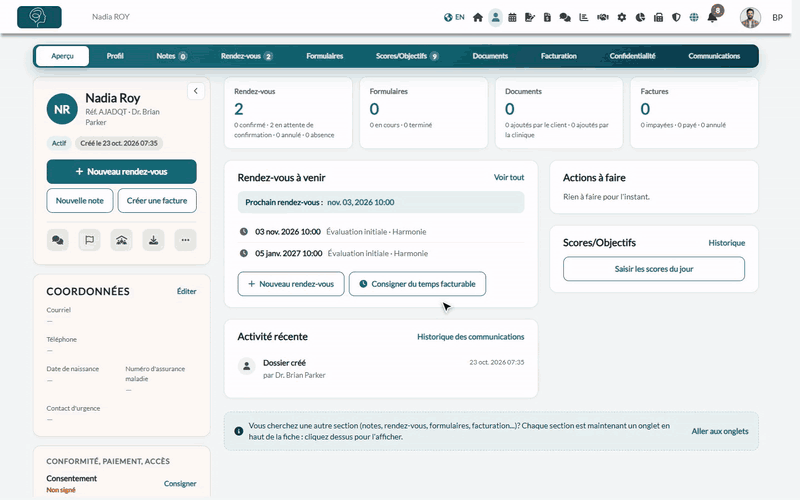Screen dimensions: 800x500
Task: Open notifications bell with badge 8
Action: 713,16
